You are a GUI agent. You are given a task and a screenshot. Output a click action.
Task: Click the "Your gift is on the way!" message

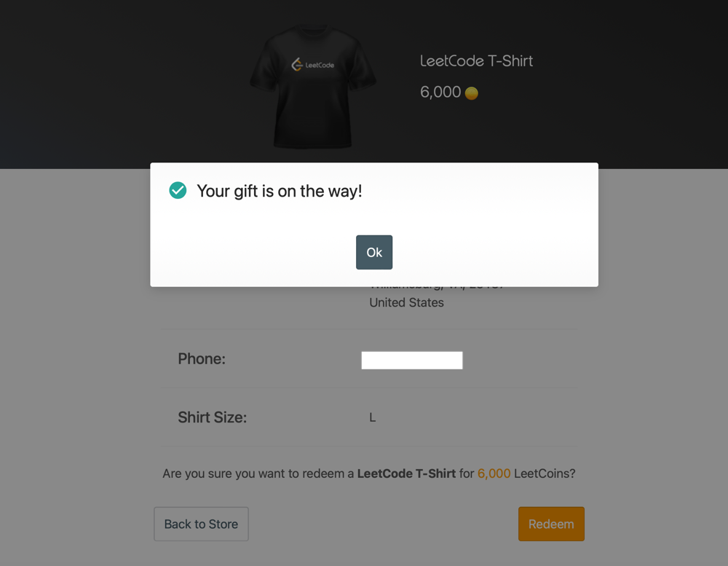click(280, 191)
